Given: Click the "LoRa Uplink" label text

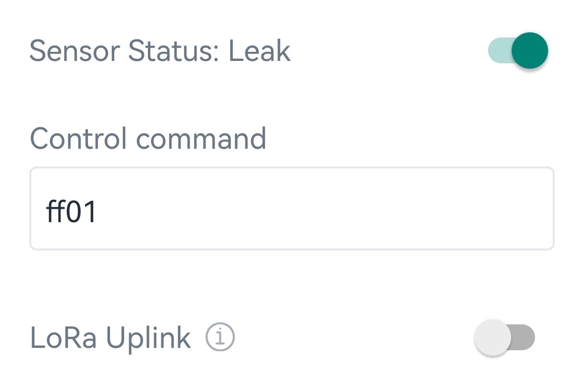Looking at the screenshot, I should point(110,337).
